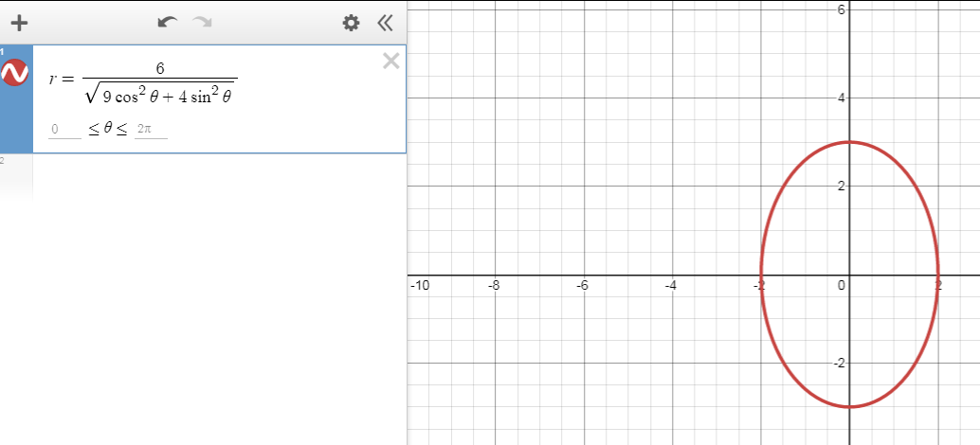The image size is (980, 445).
Task: Click the -10 label on the x-axis
Action: pyautogui.click(x=419, y=285)
